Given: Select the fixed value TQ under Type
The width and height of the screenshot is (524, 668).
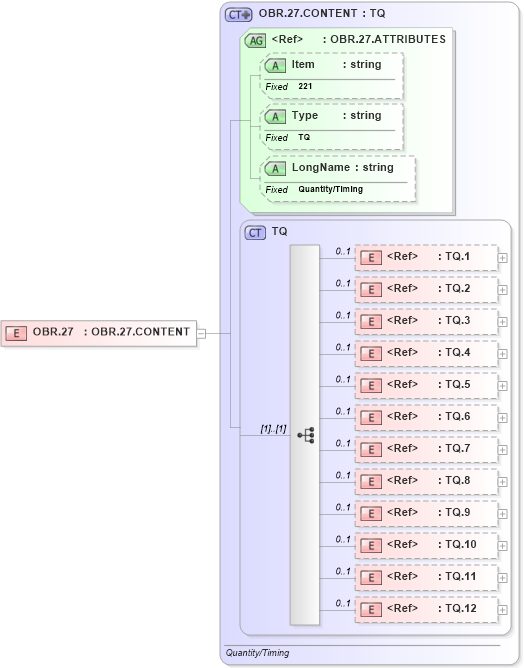Looking at the screenshot, I should [x=304, y=137].
